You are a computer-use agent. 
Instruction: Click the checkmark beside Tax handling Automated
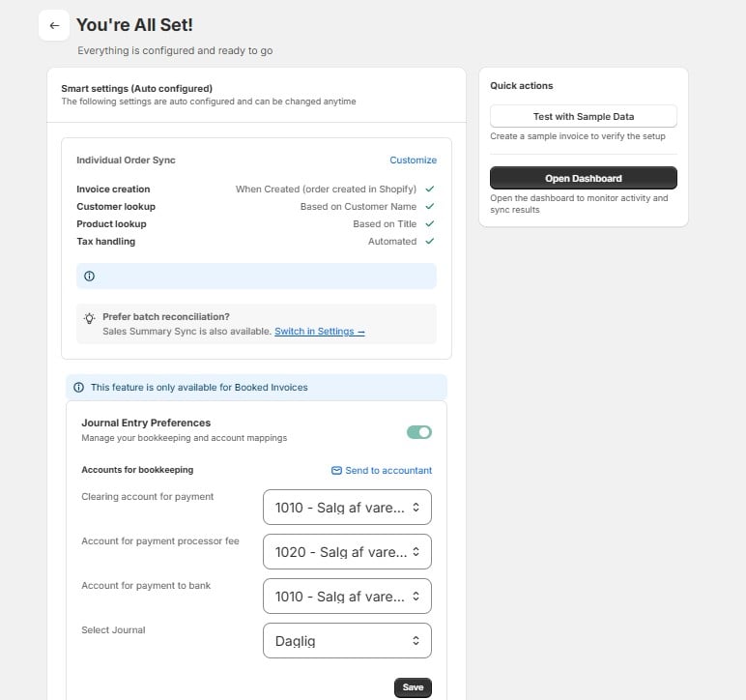(430, 242)
